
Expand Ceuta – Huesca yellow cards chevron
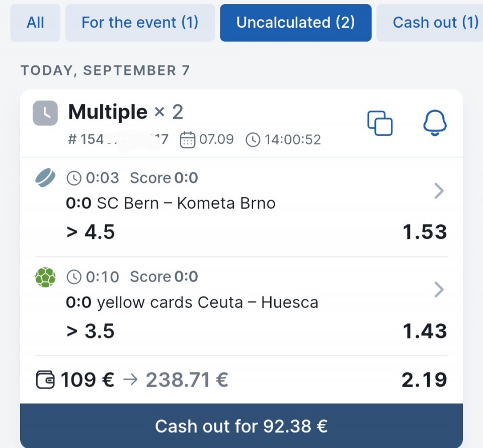pyautogui.click(x=439, y=290)
